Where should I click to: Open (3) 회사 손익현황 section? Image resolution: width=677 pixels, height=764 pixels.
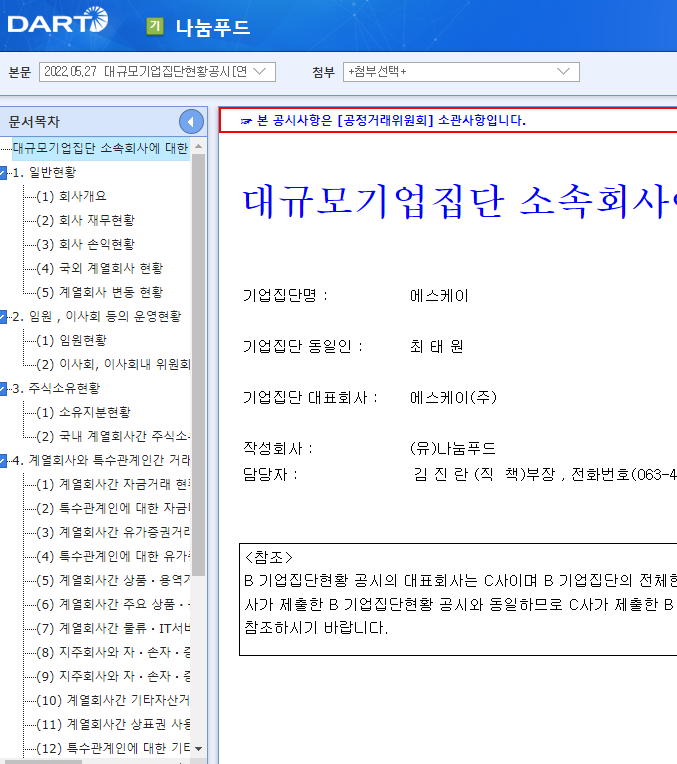tap(85, 244)
